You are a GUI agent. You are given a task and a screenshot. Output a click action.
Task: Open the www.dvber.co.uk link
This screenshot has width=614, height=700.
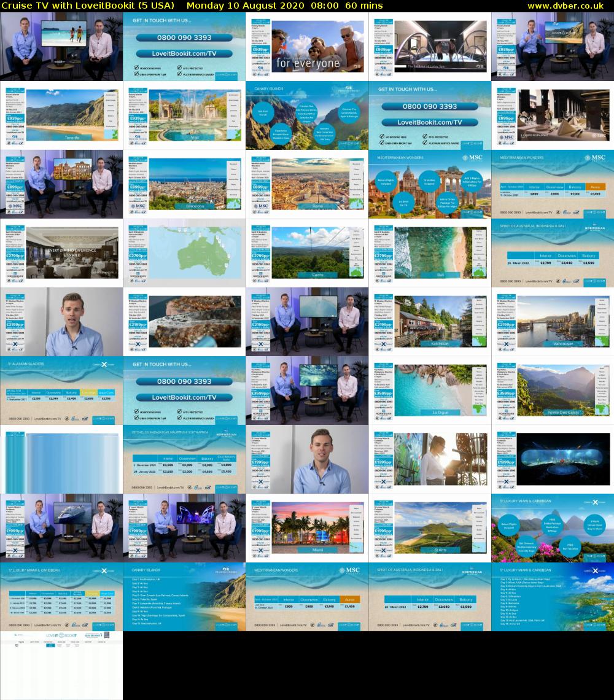tap(565, 6)
